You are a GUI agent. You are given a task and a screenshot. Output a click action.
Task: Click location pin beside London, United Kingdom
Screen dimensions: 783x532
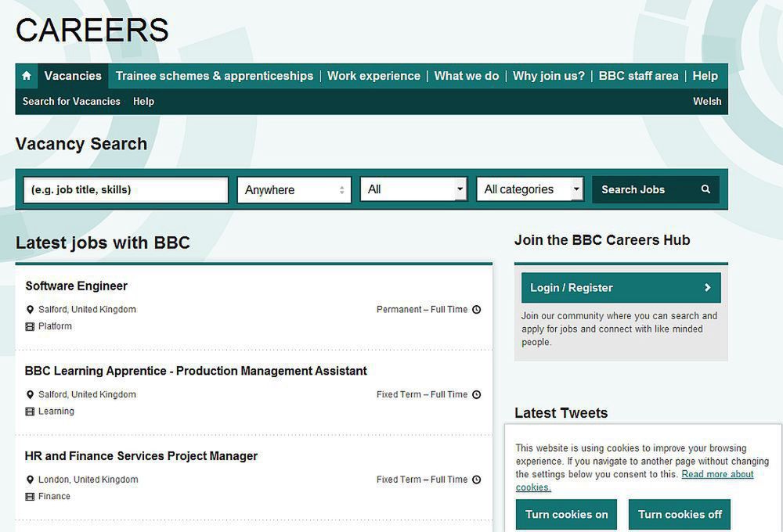30,480
